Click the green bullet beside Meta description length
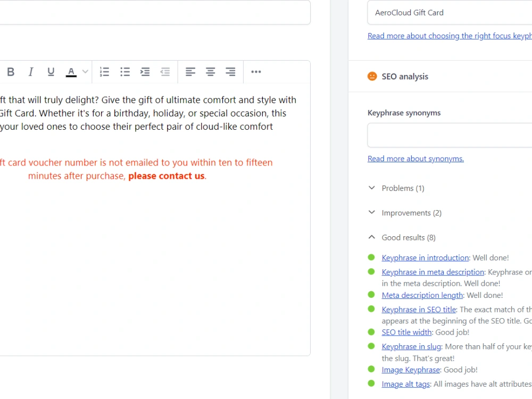 371,295
